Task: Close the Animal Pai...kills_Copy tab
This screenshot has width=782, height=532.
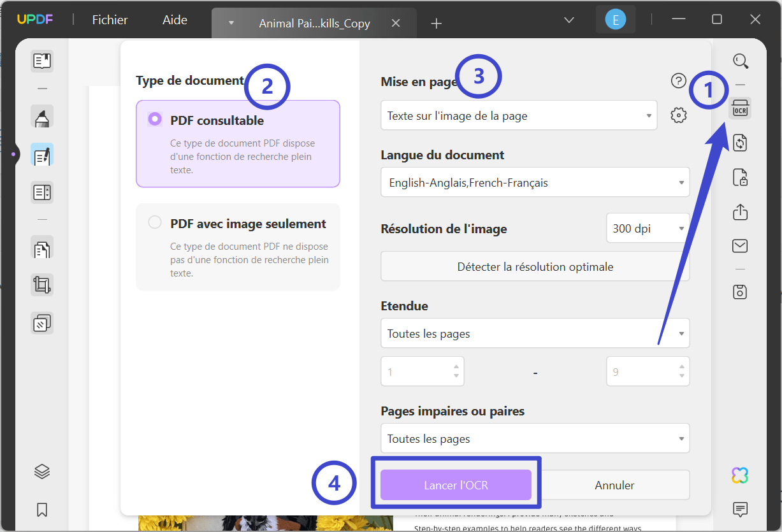Action: pos(396,23)
